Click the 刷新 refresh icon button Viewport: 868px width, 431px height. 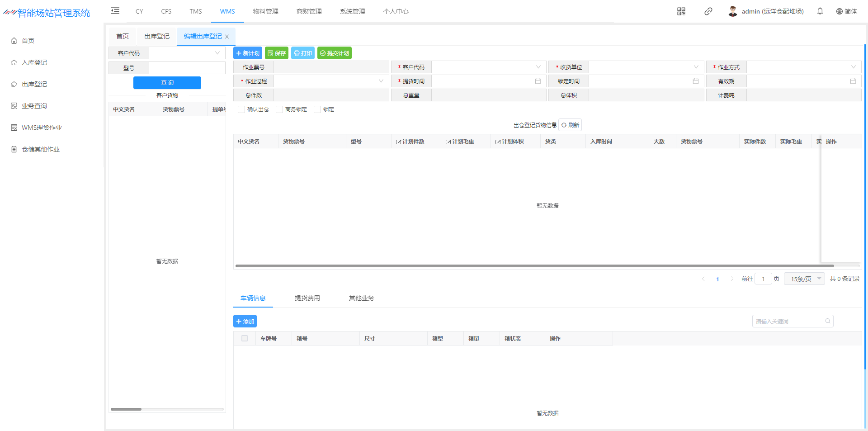(x=570, y=125)
